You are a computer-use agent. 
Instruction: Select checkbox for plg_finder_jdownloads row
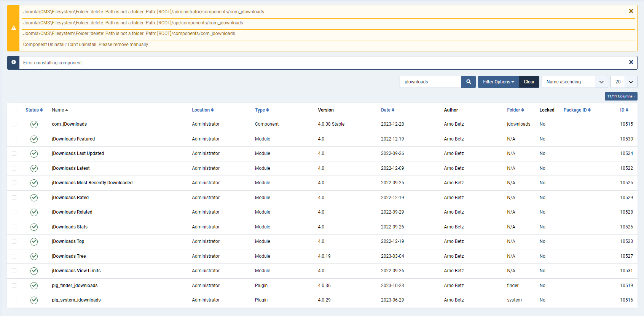pyautogui.click(x=14, y=286)
